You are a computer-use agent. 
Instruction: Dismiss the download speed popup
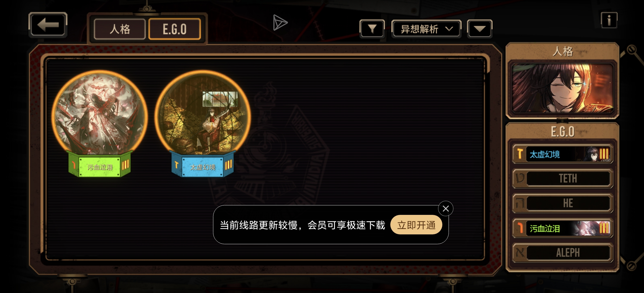click(446, 208)
